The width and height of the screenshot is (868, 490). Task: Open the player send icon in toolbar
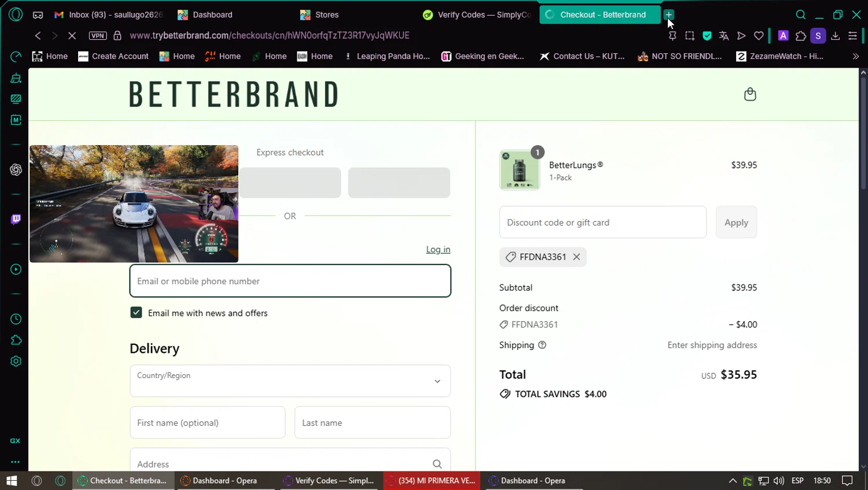click(x=741, y=36)
